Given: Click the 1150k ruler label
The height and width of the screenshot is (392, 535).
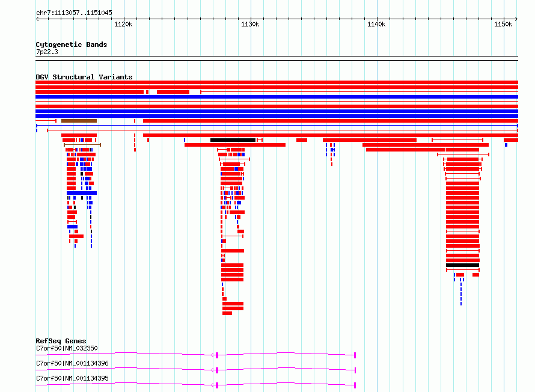Looking at the screenshot, I should (x=503, y=24).
